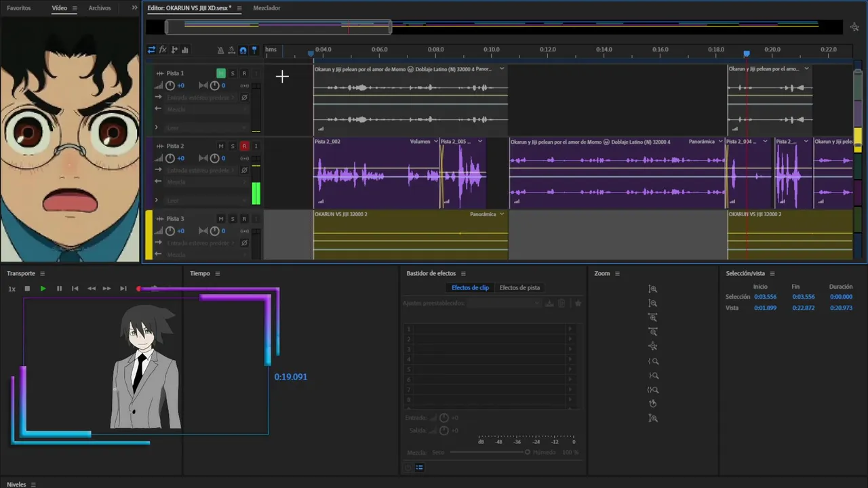Unmute Pista 1 with green M button
The width and height of the screenshot is (868, 488).
(221, 73)
